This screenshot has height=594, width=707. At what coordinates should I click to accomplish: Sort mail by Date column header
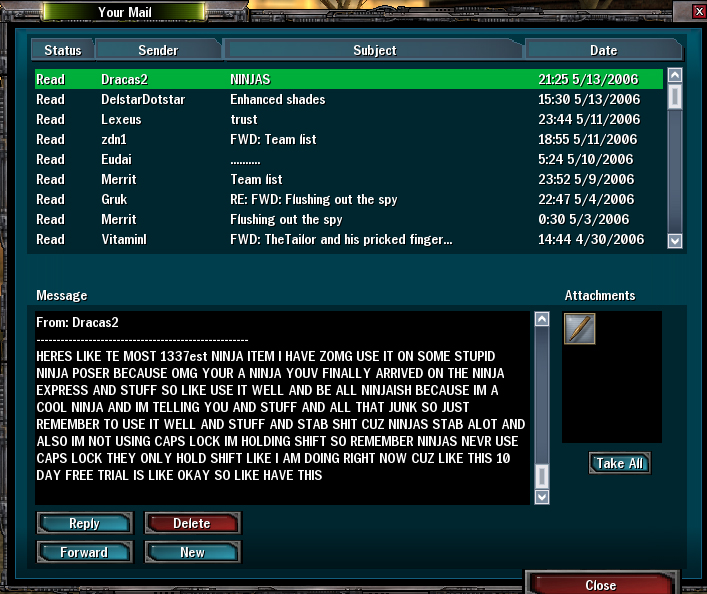[603, 50]
